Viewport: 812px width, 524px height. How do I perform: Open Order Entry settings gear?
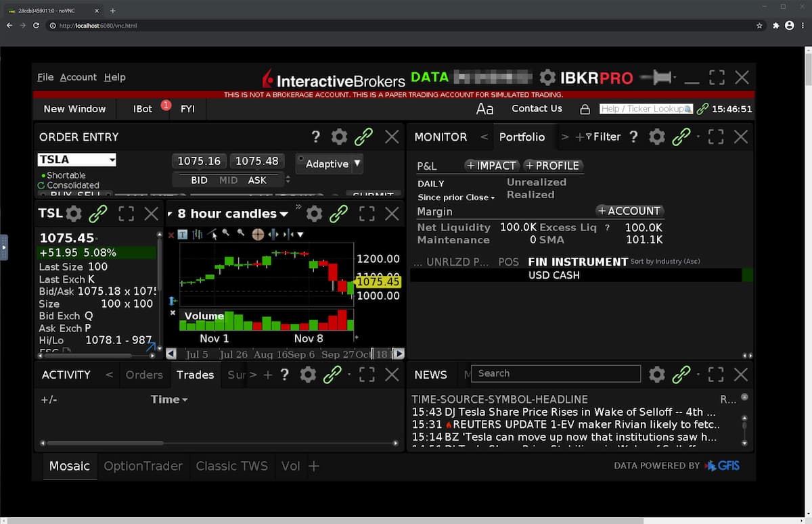(339, 137)
